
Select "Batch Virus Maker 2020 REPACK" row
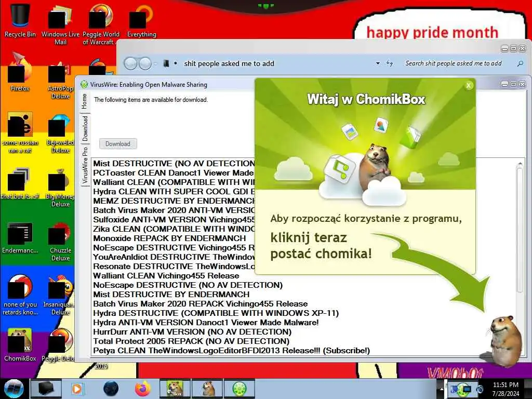pyautogui.click(x=201, y=303)
